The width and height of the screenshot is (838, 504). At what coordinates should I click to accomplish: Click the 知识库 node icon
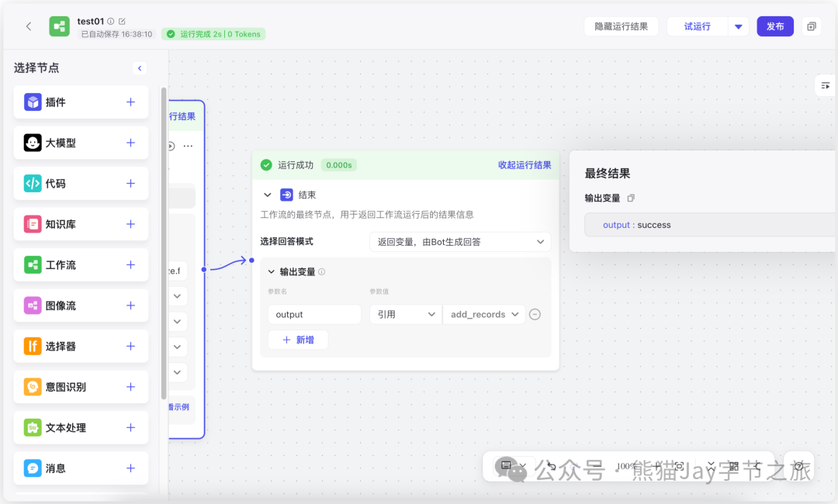33,224
